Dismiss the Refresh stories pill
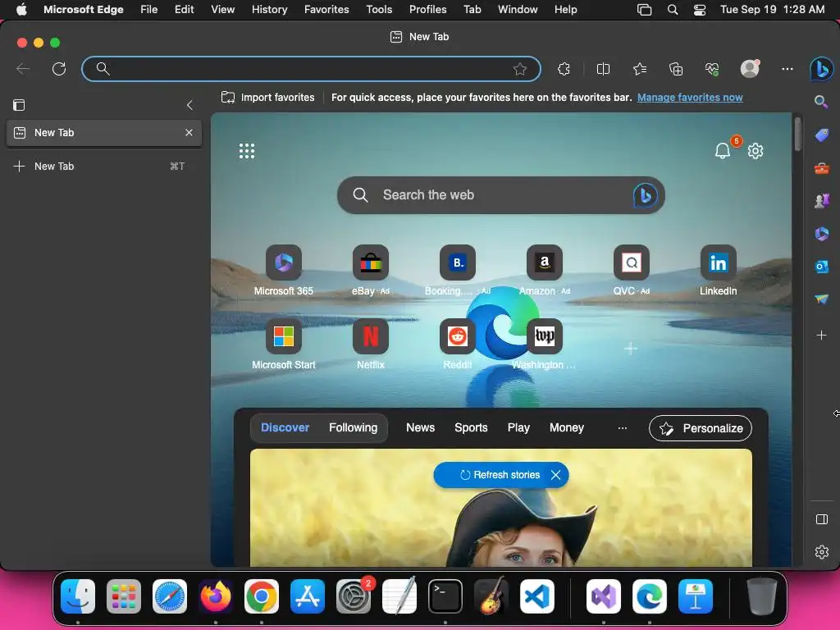This screenshot has height=630, width=840. pyautogui.click(x=555, y=475)
